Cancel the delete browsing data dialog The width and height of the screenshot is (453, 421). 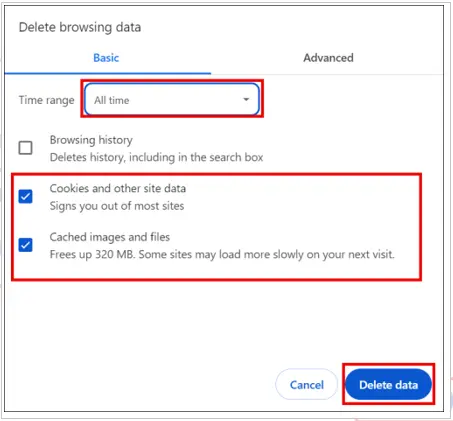point(306,385)
